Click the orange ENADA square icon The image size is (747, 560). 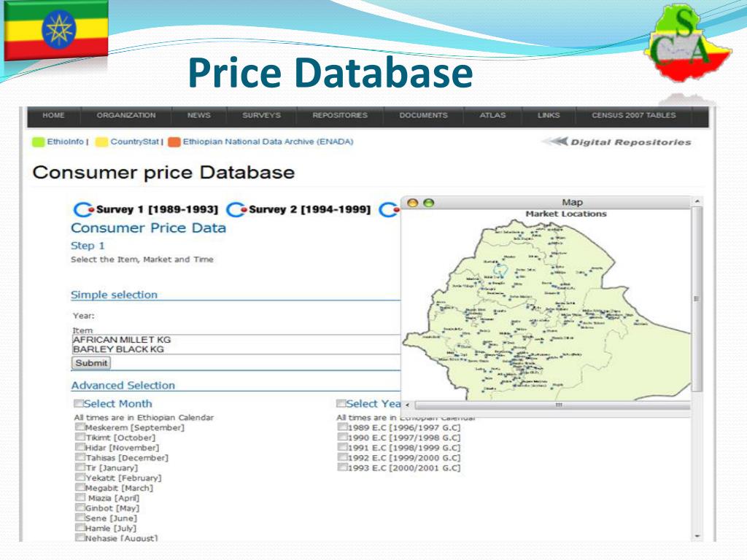(174, 142)
